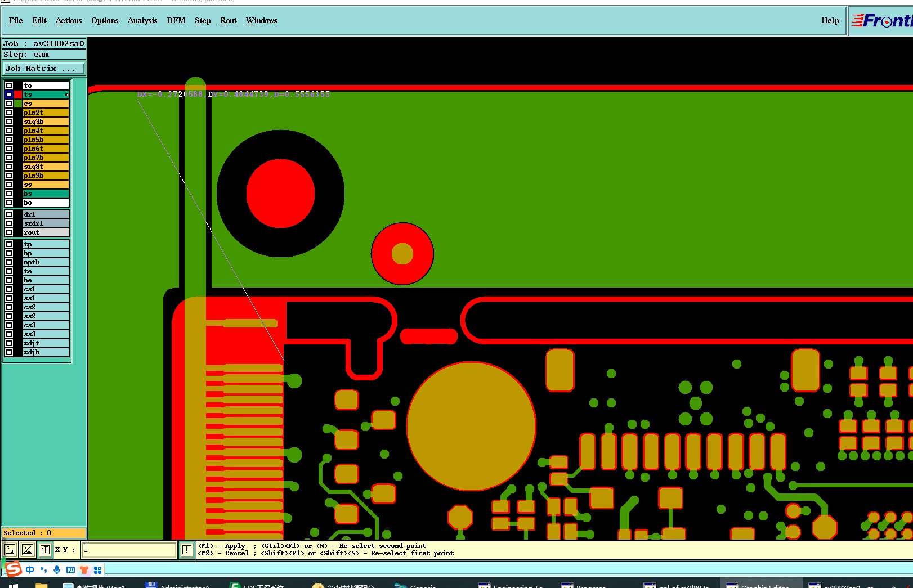
Task: Toggle display of the xdjb layer
Action: (9, 352)
